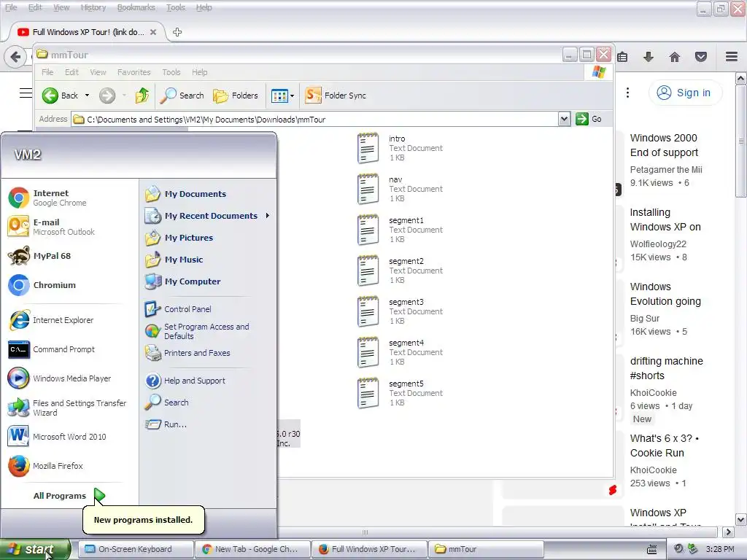Switch to New Tab Google Chrome taskbar item
This screenshot has width=747, height=560.
coord(253,549)
